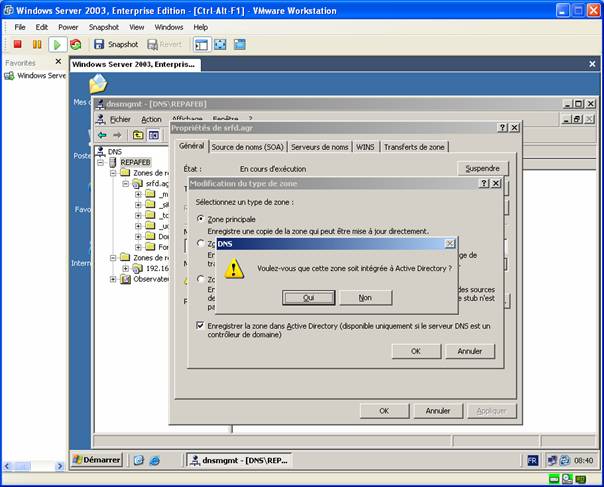
Task: Switch to Source de noms (SOA) tab
Action: pos(248,147)
